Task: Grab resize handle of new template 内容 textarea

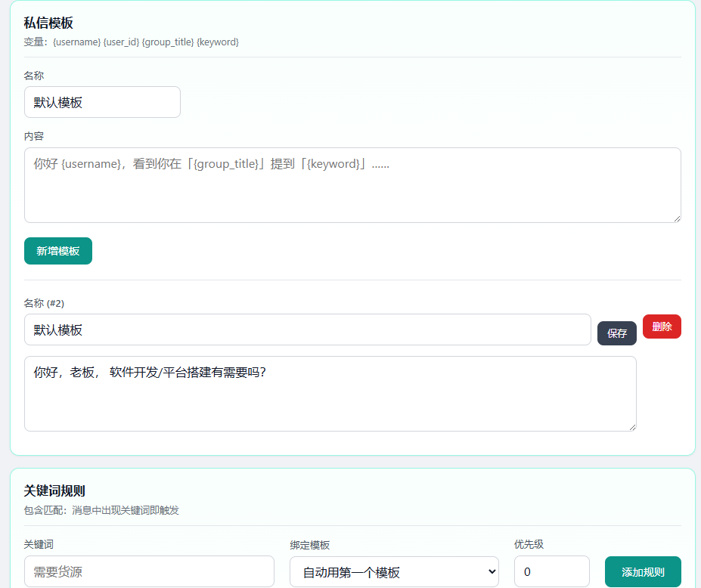Action: (678, 219)
